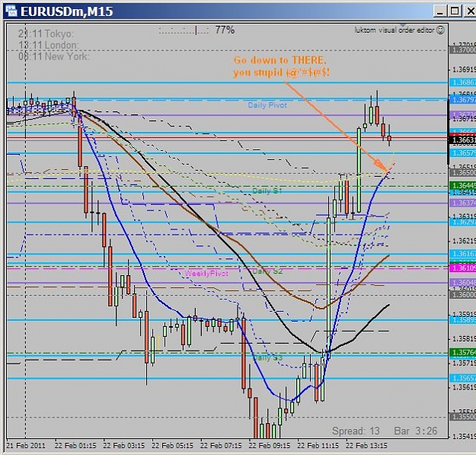The image size is (476, 455).
Task: Click the 77% indicator value
Action: 225,30
